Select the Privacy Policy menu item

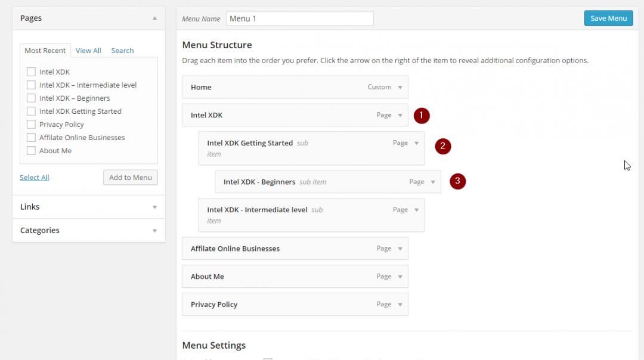pyautogui.click(x=295, y=304)
